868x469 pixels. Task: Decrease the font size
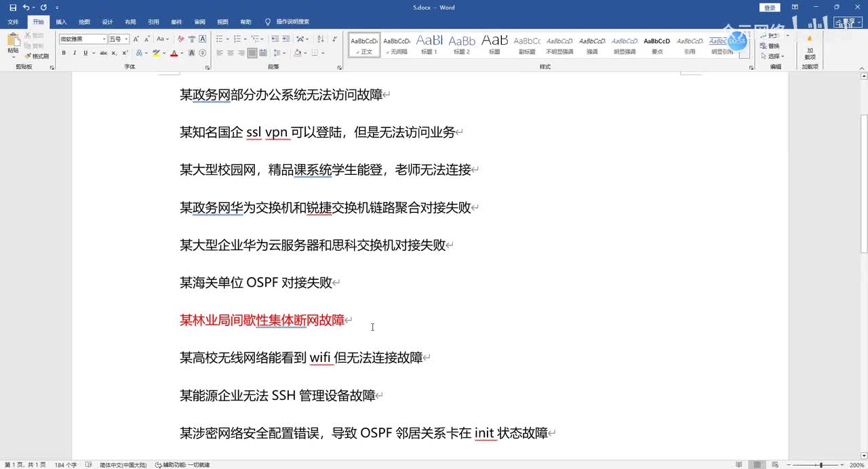[x=147, y=39]
